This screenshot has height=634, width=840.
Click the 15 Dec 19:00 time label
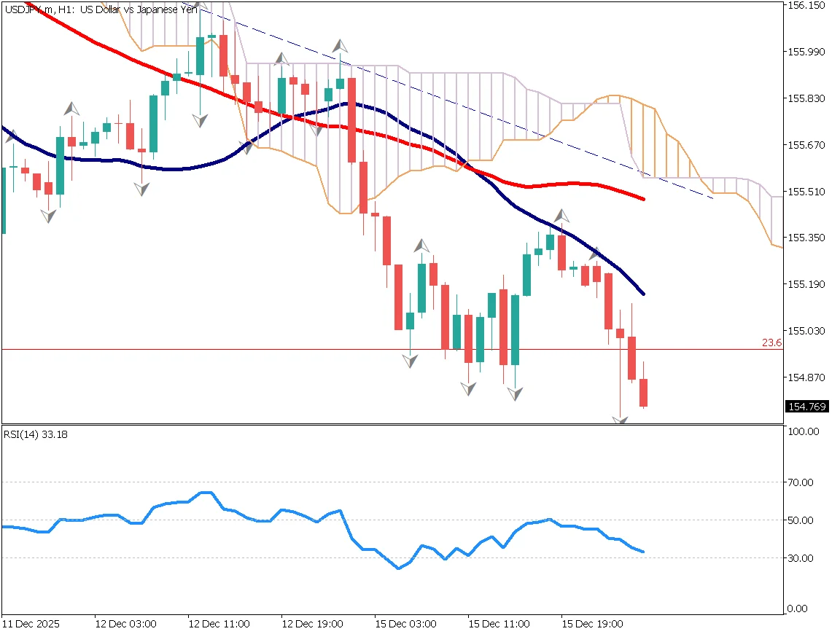pyautogui.click(x=591, y=625)
